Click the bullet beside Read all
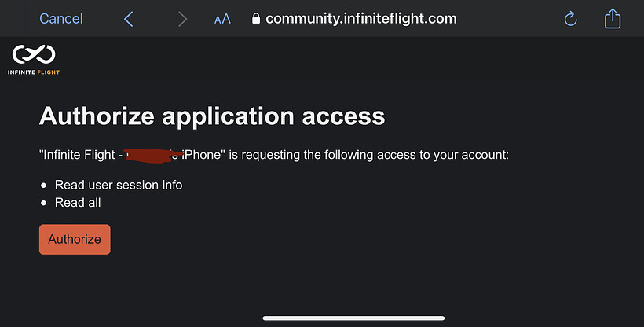The width and height of the screenshot is (644, 327). pos(43,203)
